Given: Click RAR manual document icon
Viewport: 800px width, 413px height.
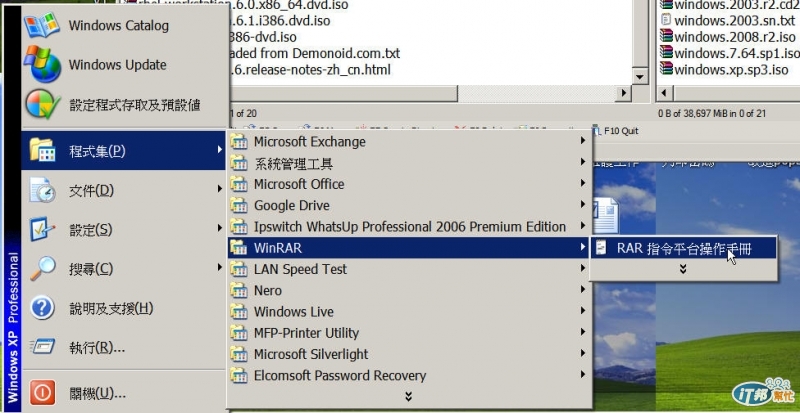Looking at the screenshot, I should [602, 249].
